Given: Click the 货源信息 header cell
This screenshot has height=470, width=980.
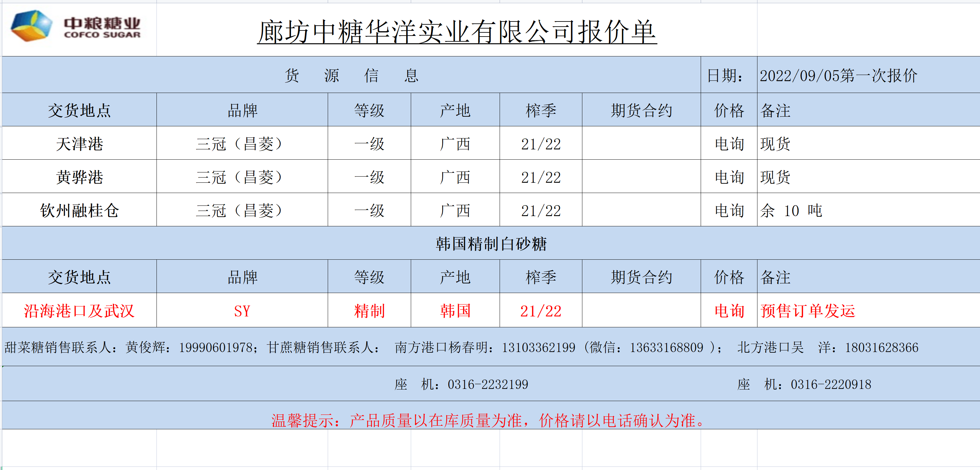Looking at the screenshot, I should pos(351,75).
